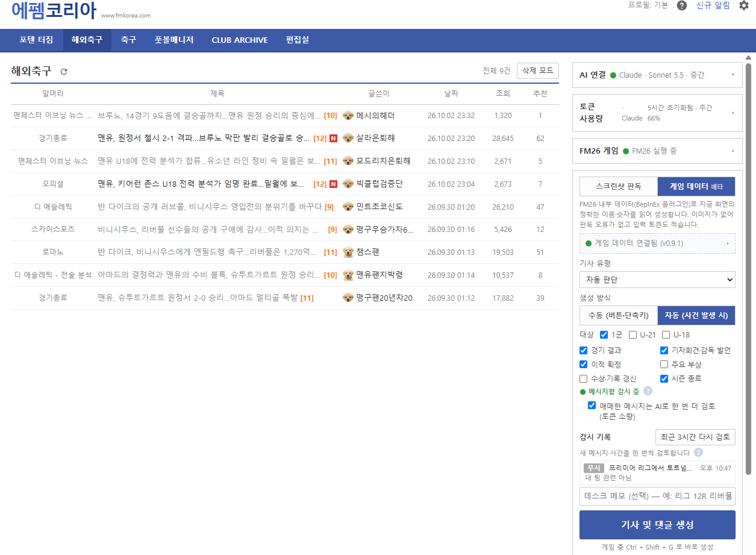The width and height of the screenshot is (756, 555).
Task: Click 디 애슬레틱 - 전술 분석 category label
Action: pos(53,275)
